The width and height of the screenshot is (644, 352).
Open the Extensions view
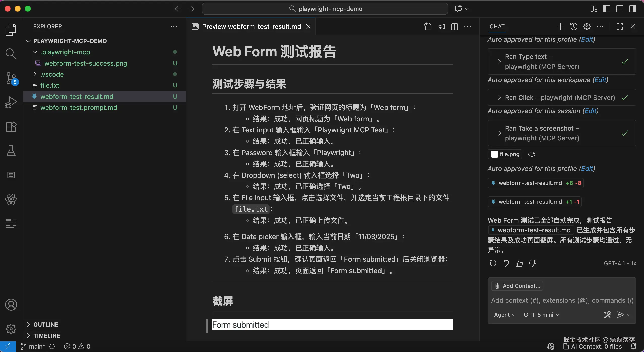[x=11, y=127]
